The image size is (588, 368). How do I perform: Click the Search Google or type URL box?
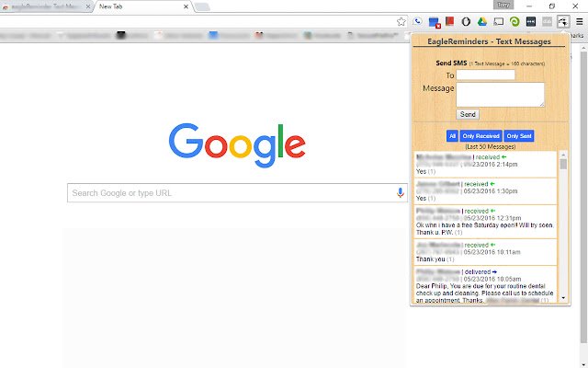pos(237,193)
